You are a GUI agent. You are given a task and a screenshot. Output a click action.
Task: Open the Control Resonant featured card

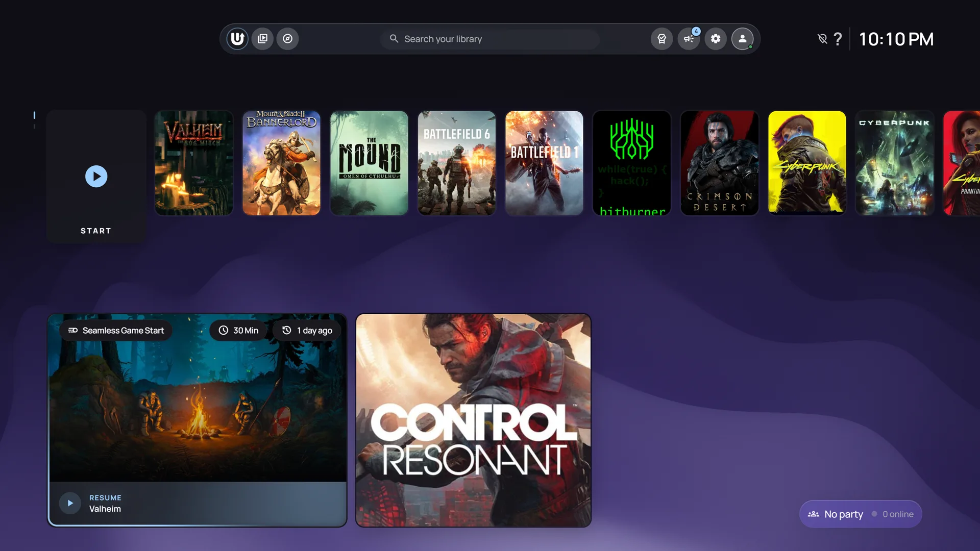pyautogui.click(x=473, y=420)
